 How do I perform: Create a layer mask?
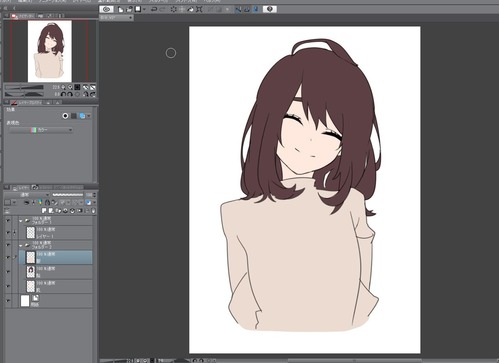(x=79, y=211)
